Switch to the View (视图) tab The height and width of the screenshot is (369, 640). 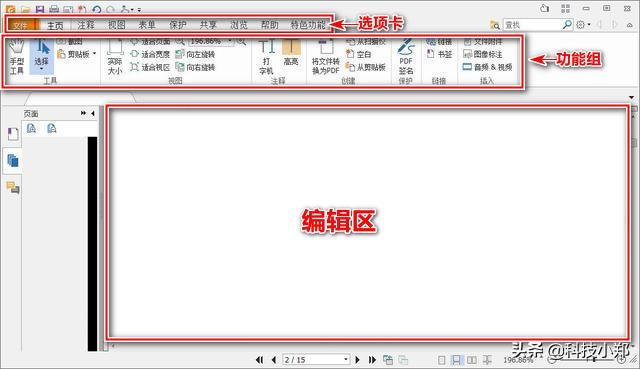click(x=116, y=25)
